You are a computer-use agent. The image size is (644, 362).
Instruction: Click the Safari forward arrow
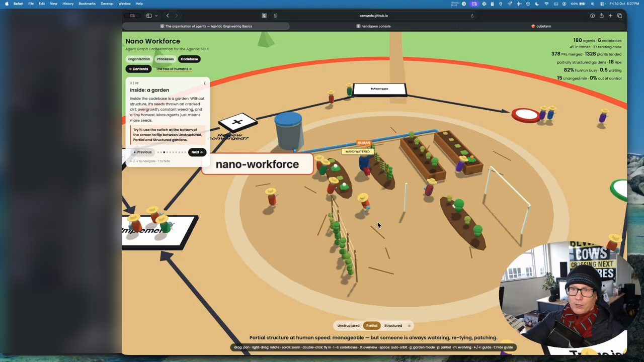pyautogui.click(x=177, y=16)
